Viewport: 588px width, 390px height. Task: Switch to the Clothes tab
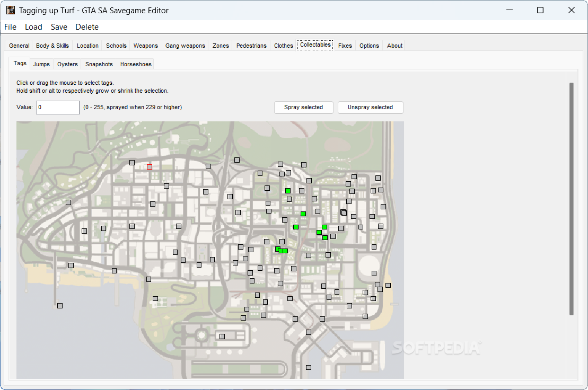tap(283, 46)
